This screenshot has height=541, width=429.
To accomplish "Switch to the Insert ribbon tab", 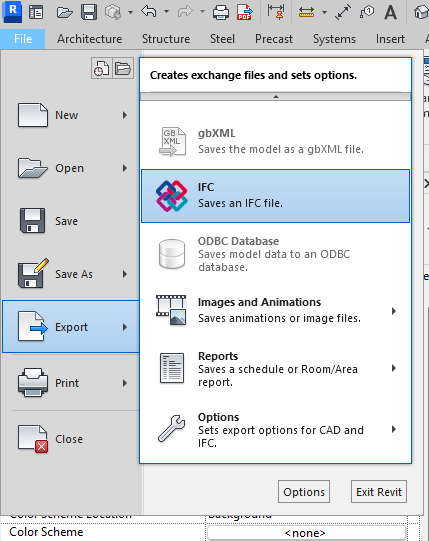I will pyautogui.click(x=390, y=39).
